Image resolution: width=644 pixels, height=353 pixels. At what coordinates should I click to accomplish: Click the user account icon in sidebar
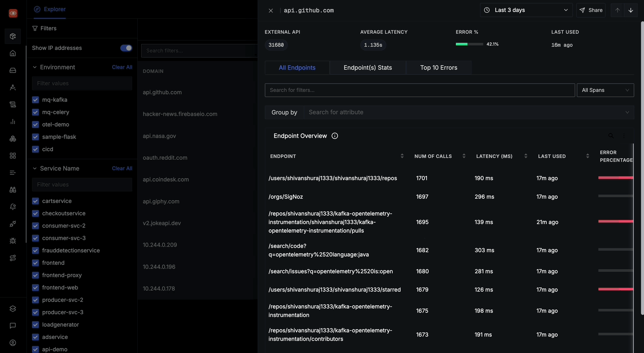(13, 343)
